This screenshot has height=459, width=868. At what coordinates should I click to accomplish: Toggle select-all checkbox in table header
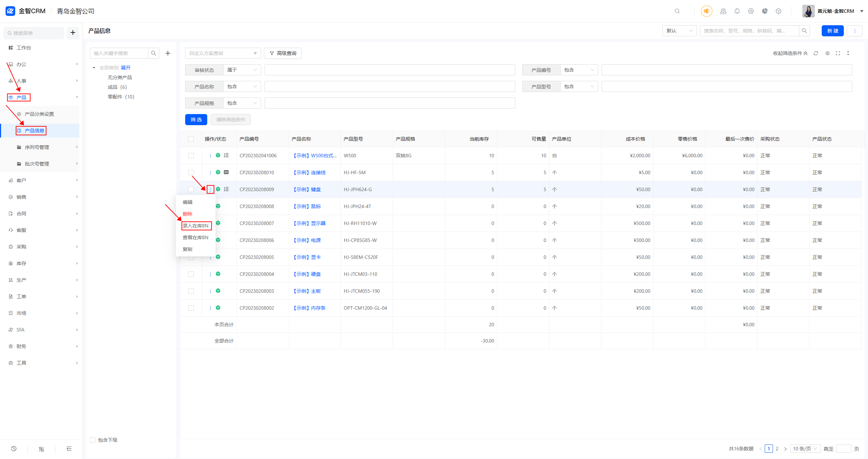point(191,139)
